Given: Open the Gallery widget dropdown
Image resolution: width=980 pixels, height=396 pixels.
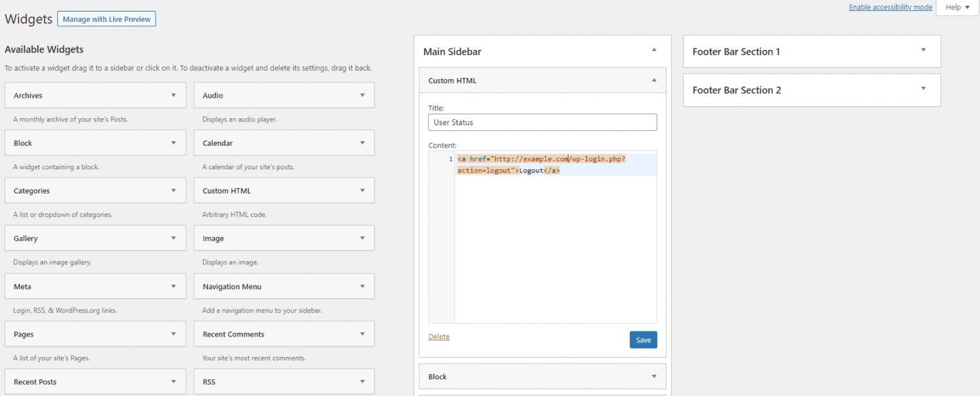Looking at the screenshot, I should (x=173, y=238).
